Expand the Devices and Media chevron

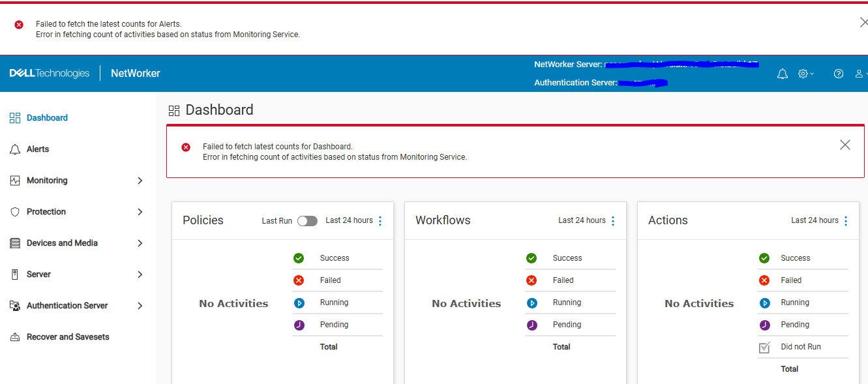(140, 243)
